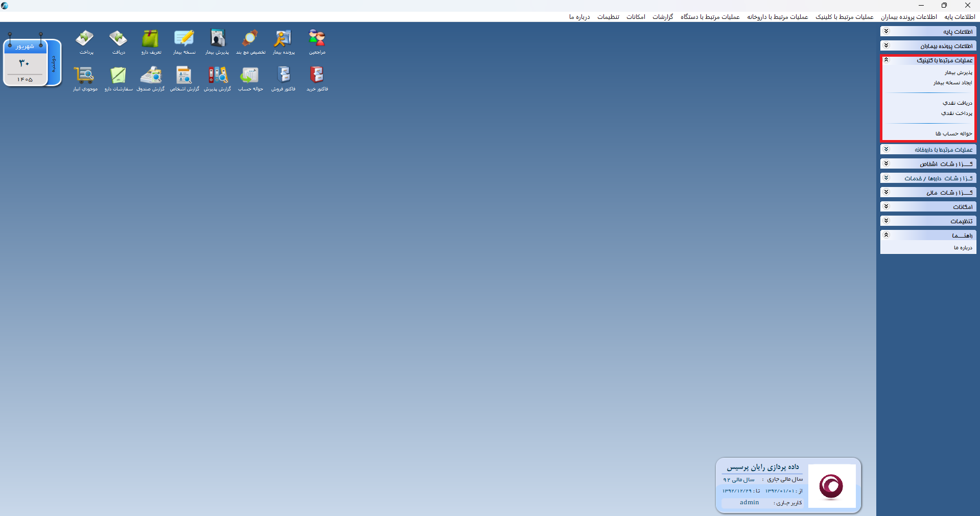
Task: Open the عملیات مرتبط با کلینیک menu
Action: pyautogui.click(x=844, y=17)
